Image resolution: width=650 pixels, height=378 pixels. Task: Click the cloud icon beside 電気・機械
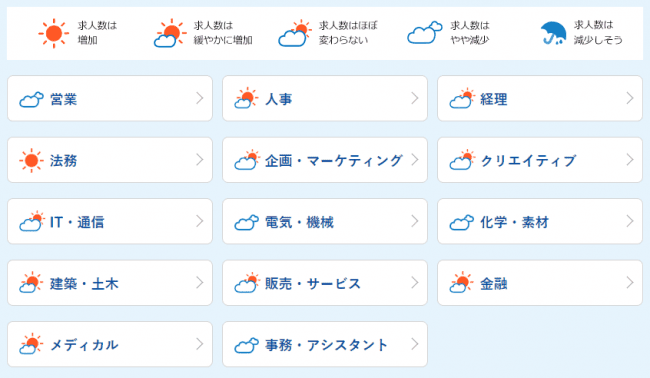click(x=246, y=222)
